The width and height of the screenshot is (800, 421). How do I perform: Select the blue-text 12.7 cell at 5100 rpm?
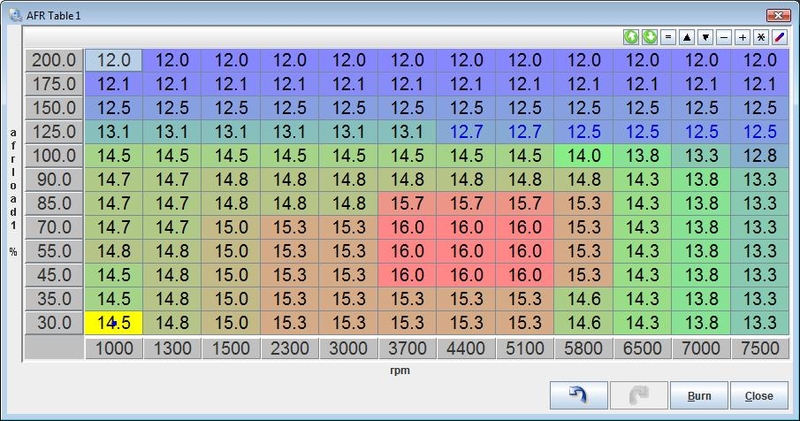tap(524, 132)
